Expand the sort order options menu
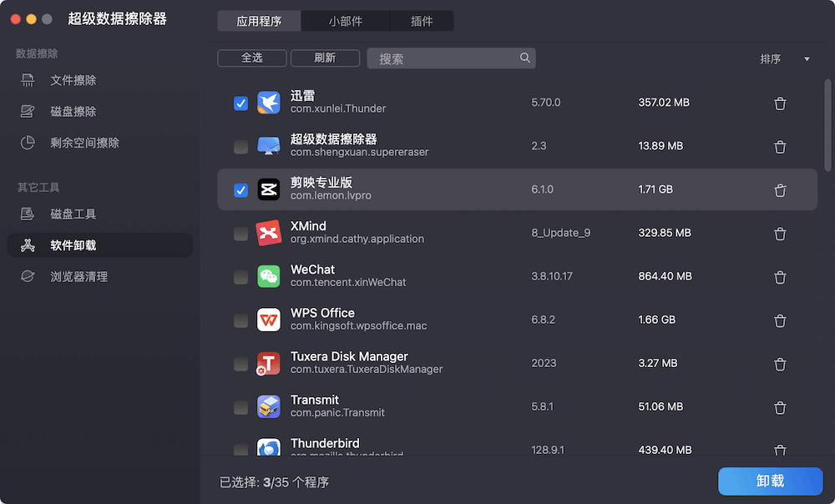The height and width of the screenshot is (504, 835). pyautogui.click(x=805, y=58)
